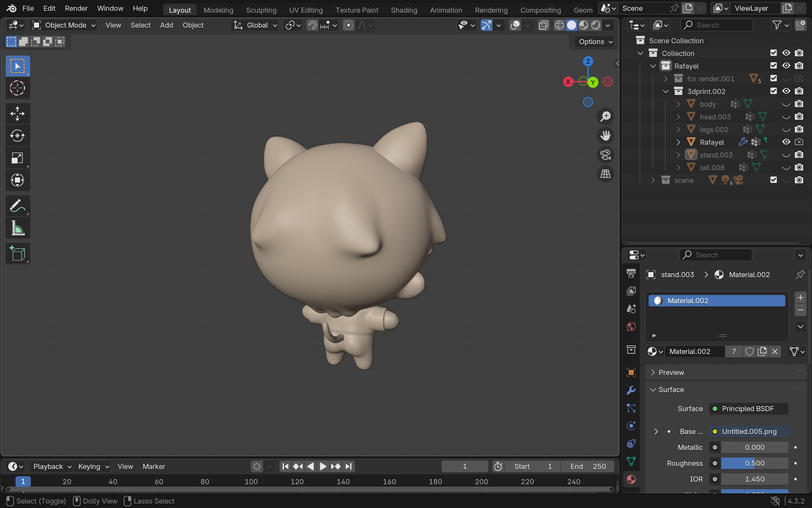This screenshot has width=812, height=508.
Task: Select the Annotate tool
Action: tap(17, 206)
